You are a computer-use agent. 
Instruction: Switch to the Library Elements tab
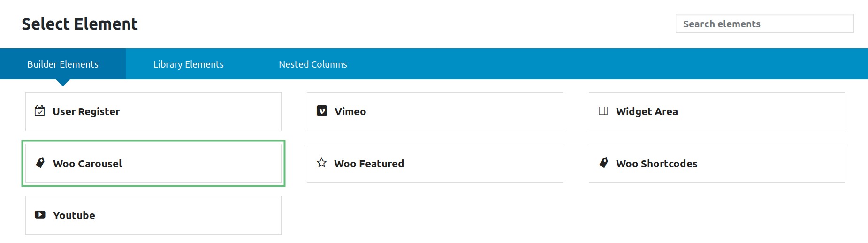click(189, 64)
